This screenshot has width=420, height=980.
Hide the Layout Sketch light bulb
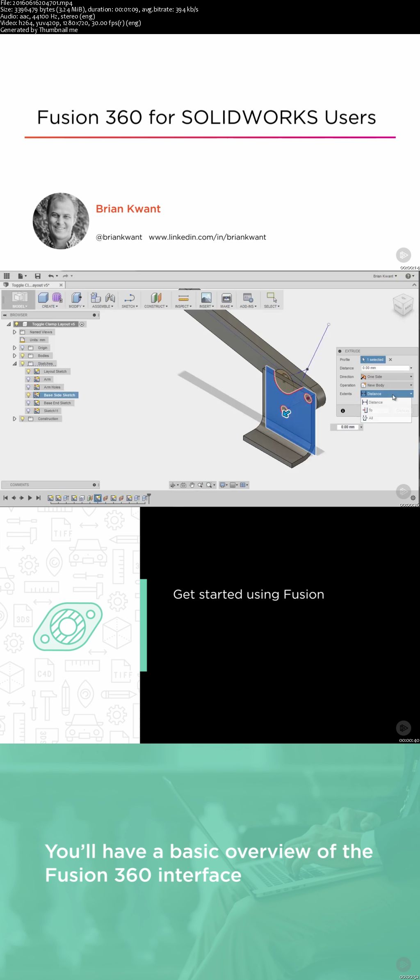[x=28, y=372]
